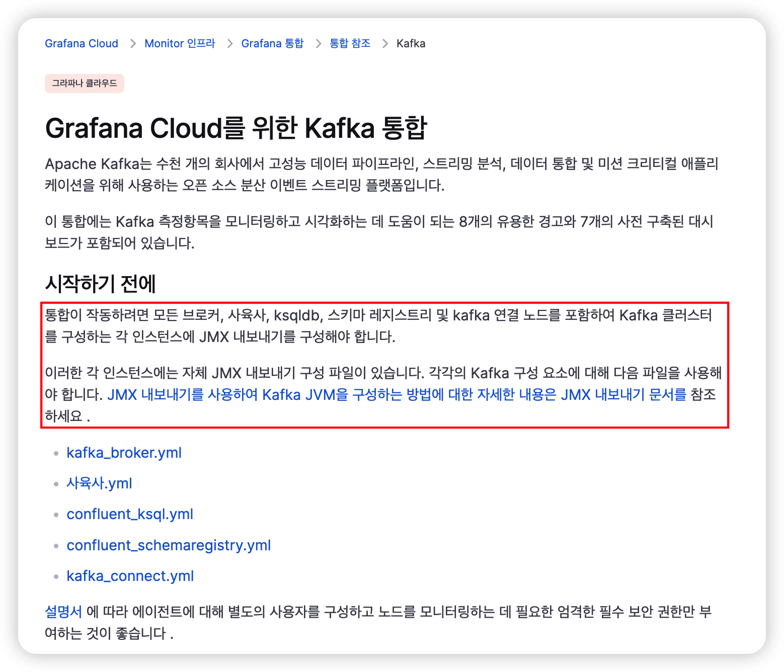Navigate to Monitor 인프라 breadcrumb page
This screenshot has width=784, height=672.
click(180, 43)
